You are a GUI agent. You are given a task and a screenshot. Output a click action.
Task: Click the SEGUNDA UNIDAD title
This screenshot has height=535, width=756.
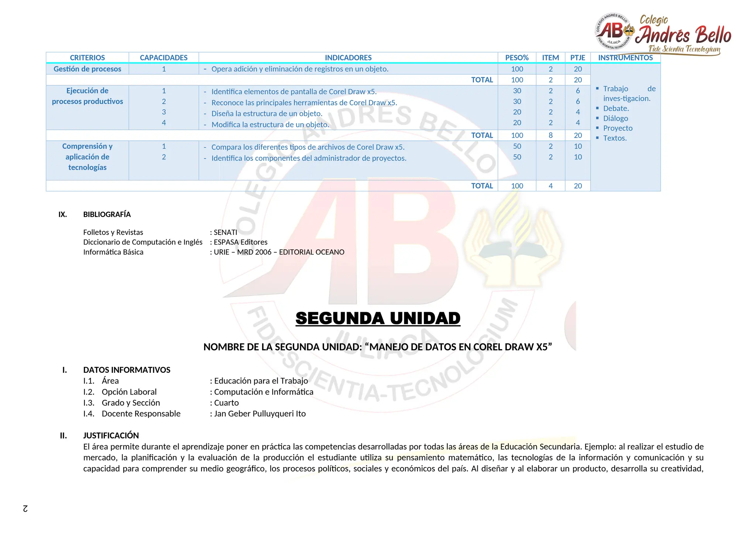click(x=378, y=318)
